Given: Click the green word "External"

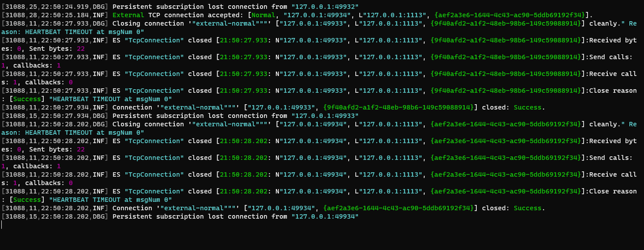Looking at the screenshot, I should pyautogui.click(x=128, y=15).
